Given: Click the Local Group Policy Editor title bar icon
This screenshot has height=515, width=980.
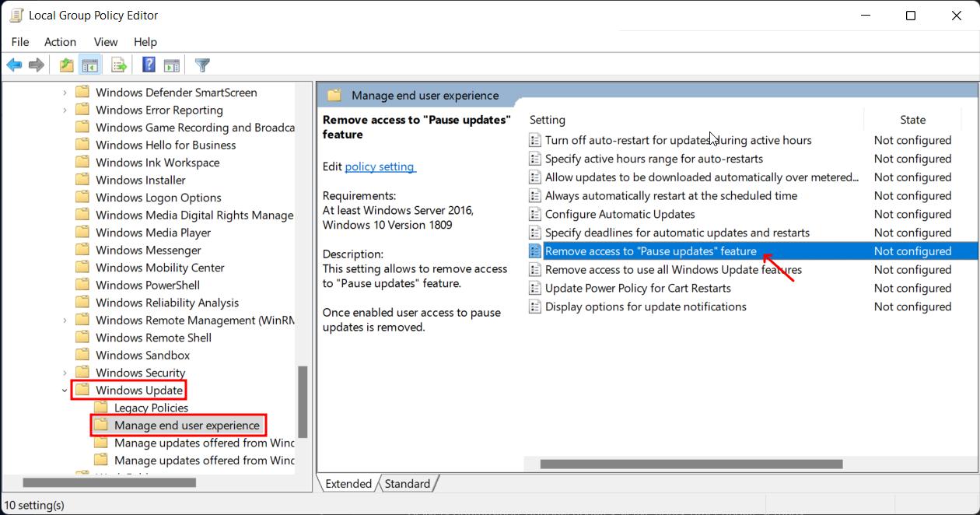Looking at the screenshot, I should click(x=16, y=16).
